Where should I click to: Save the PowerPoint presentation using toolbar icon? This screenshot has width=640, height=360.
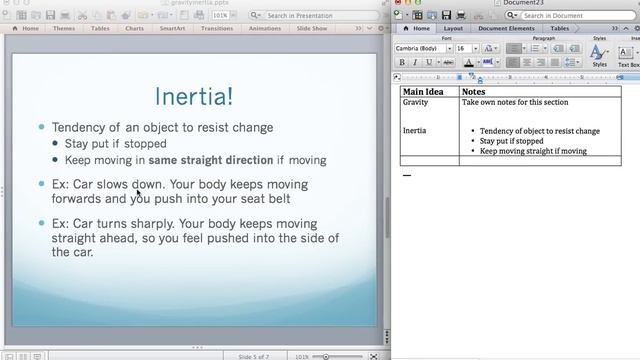(x=50, y=16)
